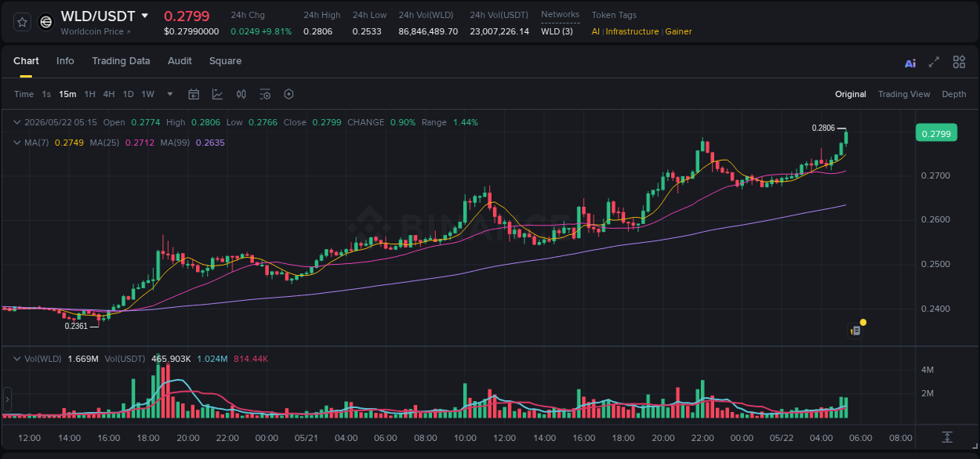The height and width of the screenshot is (459, 980).
Task: Click the 05/21 date label on time axis
Action: click(x=306, y=437)
